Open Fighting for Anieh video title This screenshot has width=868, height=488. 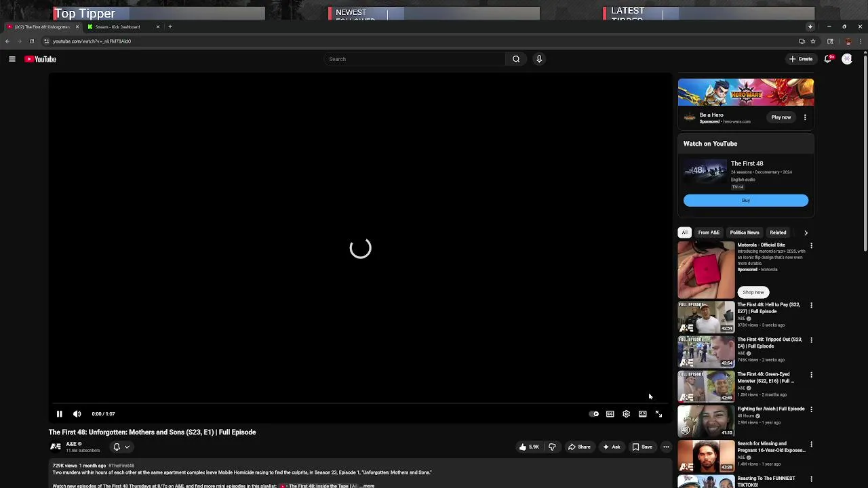pos(771,409)
